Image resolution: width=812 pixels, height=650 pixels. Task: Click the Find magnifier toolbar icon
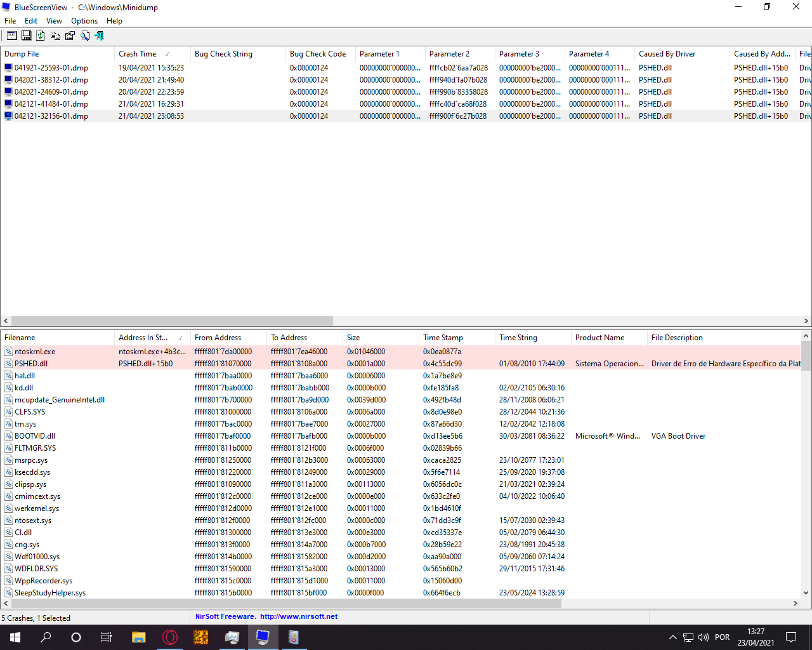[85, 36]
